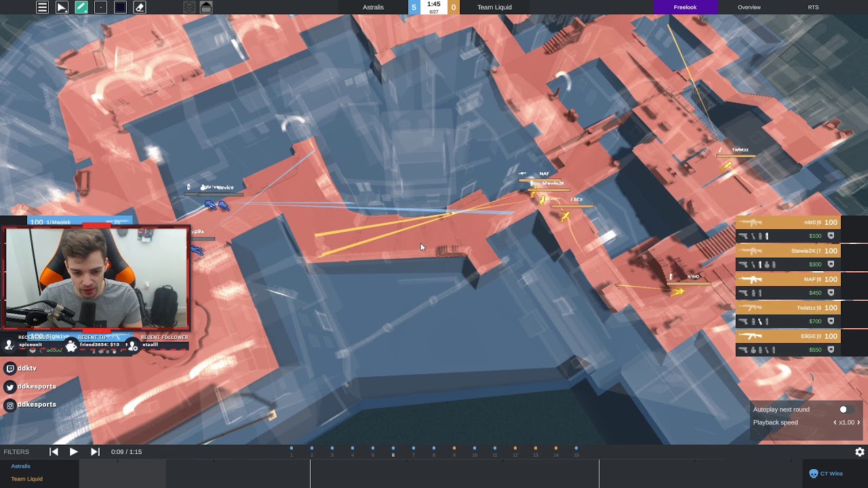Click NAF's armor shield icon
The height and width of the screenshot is (488, 868).
(x=831, y=293)
